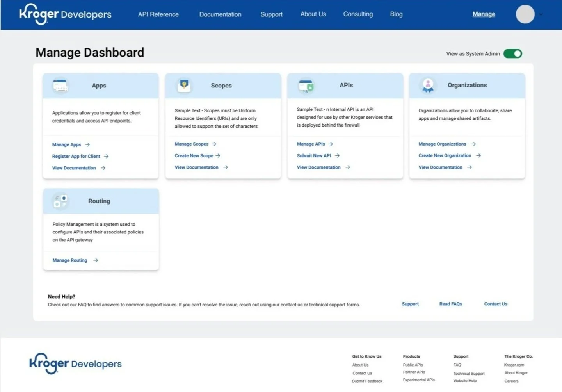This screenshot has height=392, width=562.
Task: Click the Apps card icon
Action: (60, 86)
